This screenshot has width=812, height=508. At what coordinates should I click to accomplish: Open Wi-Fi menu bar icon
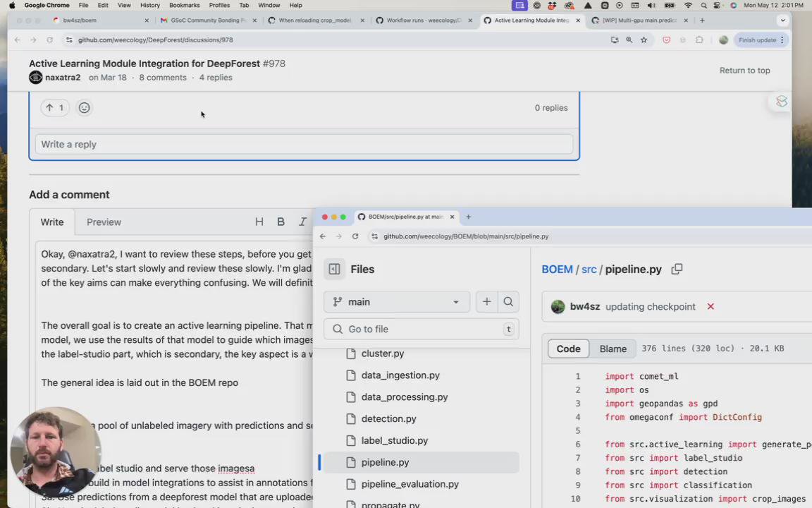[688, 5]
